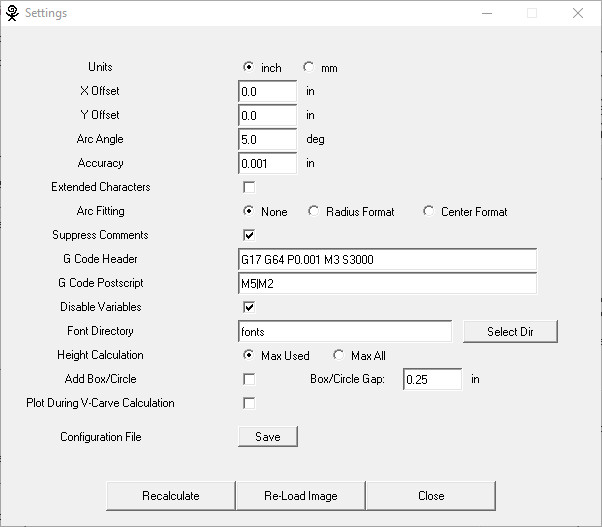
Task: Click the Arc Fitting label
Action: 100,211
